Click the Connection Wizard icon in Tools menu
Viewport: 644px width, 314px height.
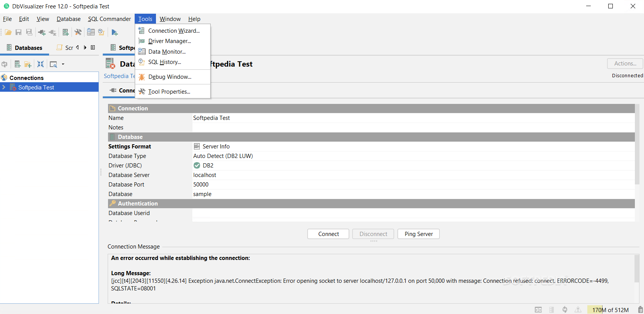point(142,30)
